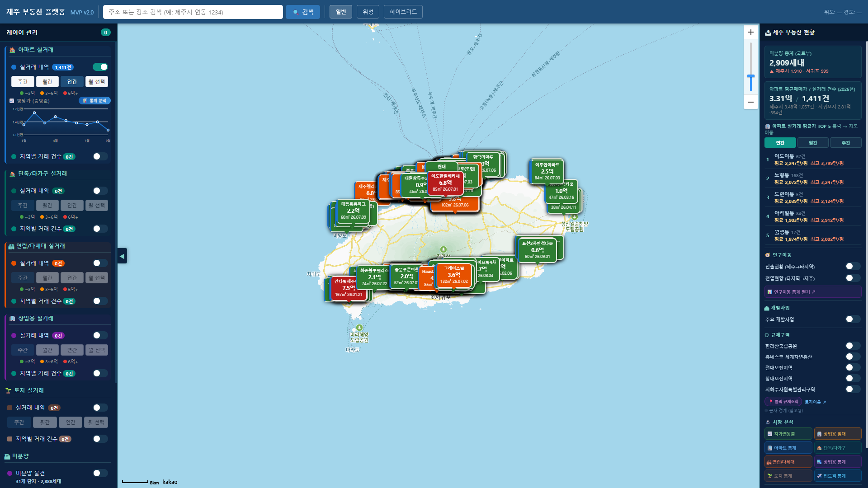Click the address search input field
The width and height of the screenshot is (868, 488).
click(193, 12)
